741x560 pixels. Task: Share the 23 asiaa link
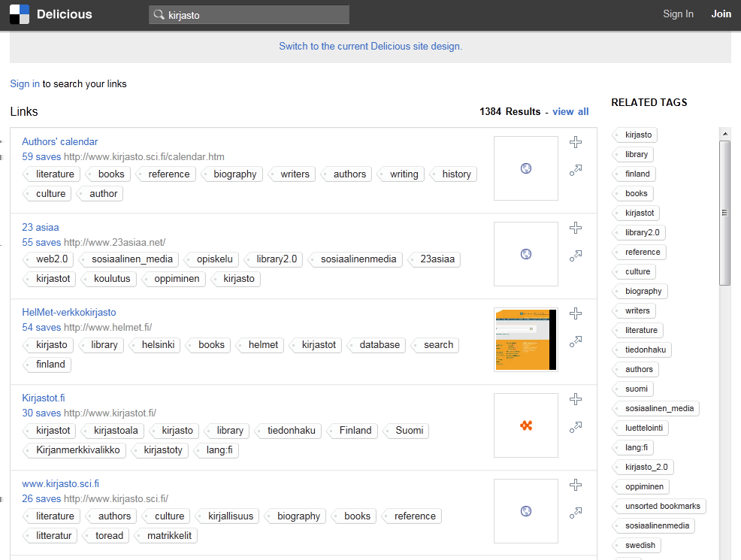[x=575, y=256]
